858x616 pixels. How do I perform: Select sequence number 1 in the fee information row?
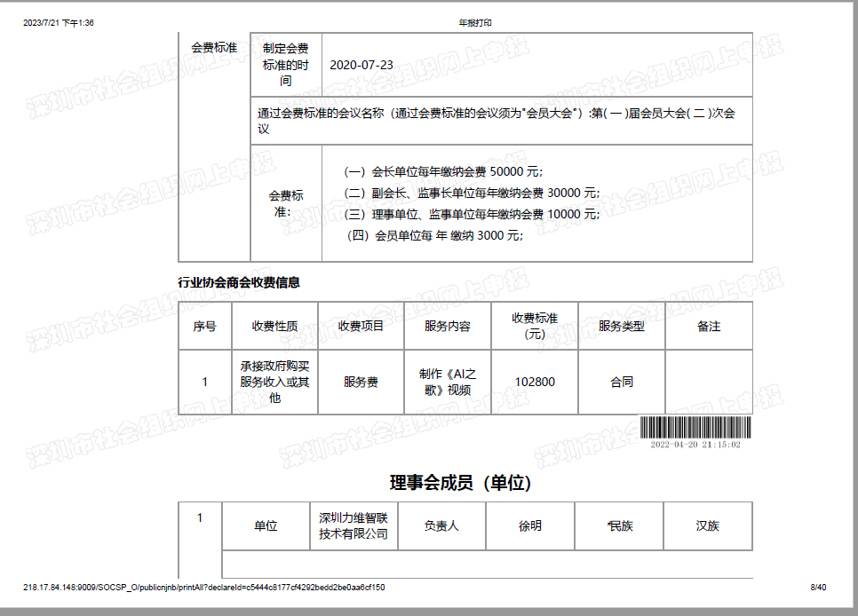pos(204,382)
